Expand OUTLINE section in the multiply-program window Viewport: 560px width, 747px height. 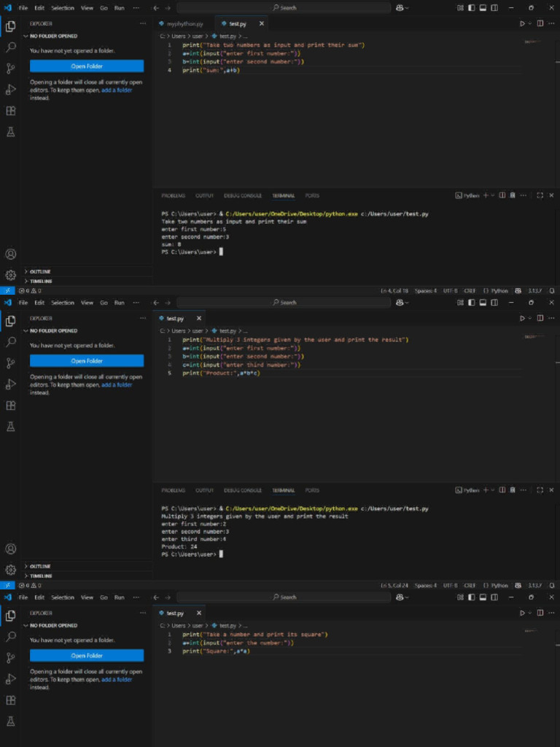point(41,566)
